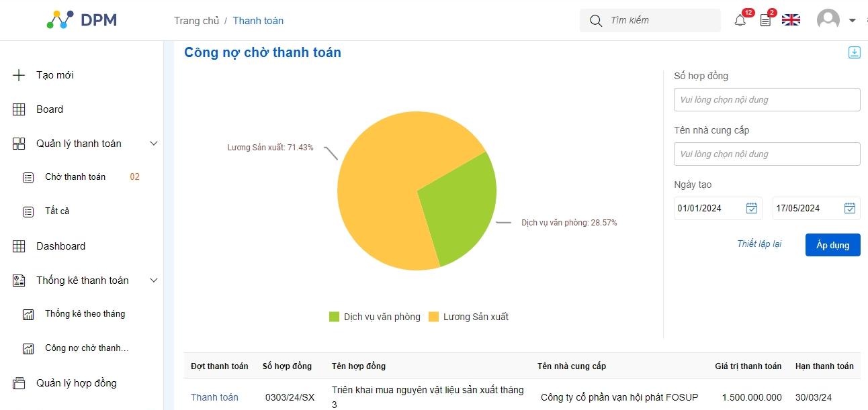Click the plus icon next to Tạo mới
Screen dimensions: 868x410
[x=19, y=75]
